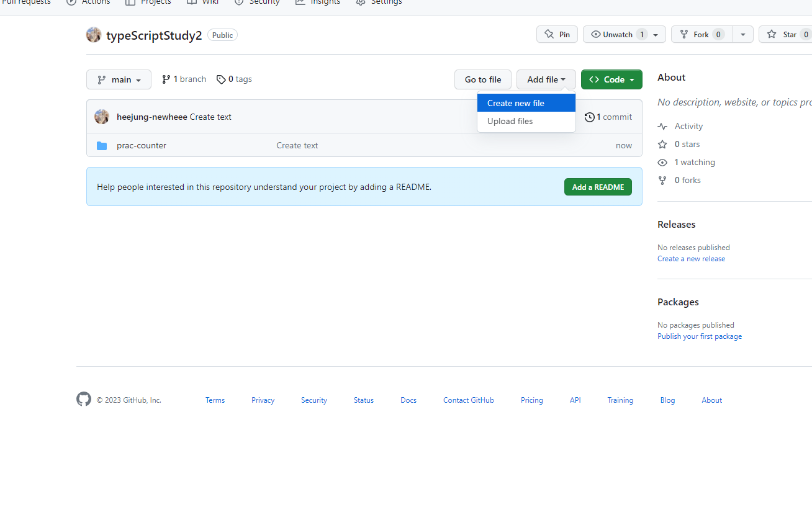812x507 pixels.
Task: Open the heejung-newheee author link
Action: click(x=152, y=117)
